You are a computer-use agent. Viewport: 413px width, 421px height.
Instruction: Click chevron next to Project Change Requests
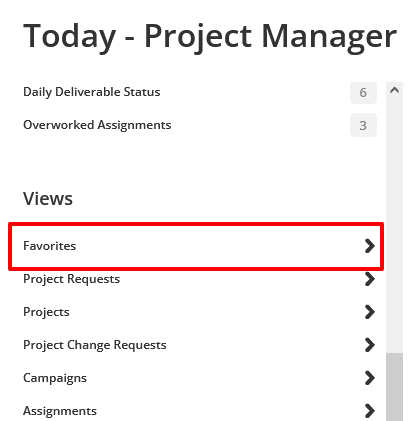(370, 345)
